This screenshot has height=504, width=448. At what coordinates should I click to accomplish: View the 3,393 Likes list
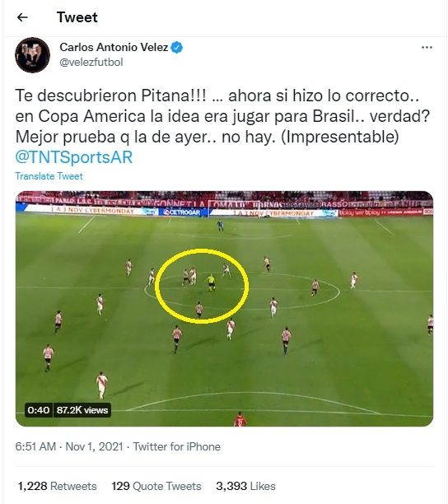point(245,486)
